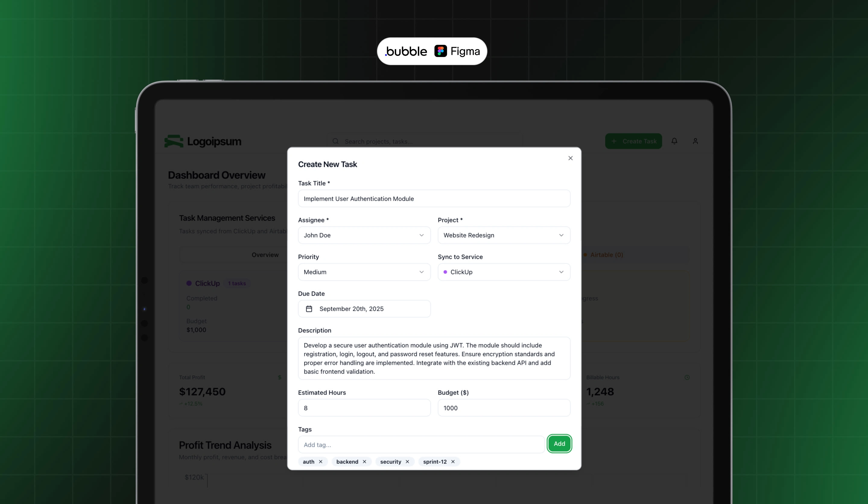Image resolution: width=868 pixels, height=504 pixels.
Task: Open the Assignee dropdown showing John Doe
Action: (x=364, y=235)
